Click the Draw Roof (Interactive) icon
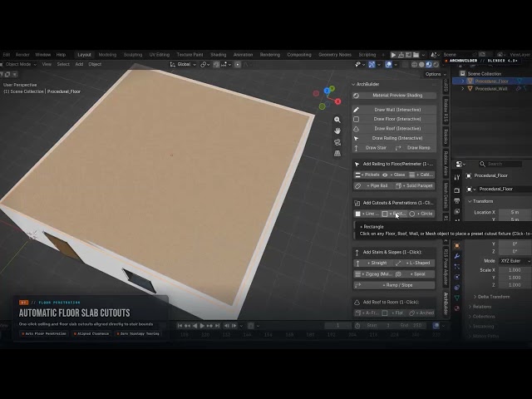Image resolution: width=532 pixels, height=399 pixels. click(x=356, y=129)
